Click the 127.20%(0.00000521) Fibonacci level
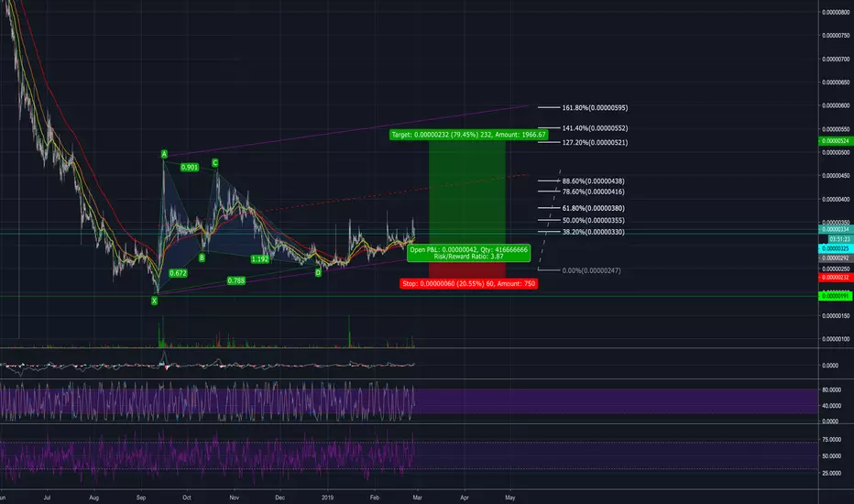 595,142
